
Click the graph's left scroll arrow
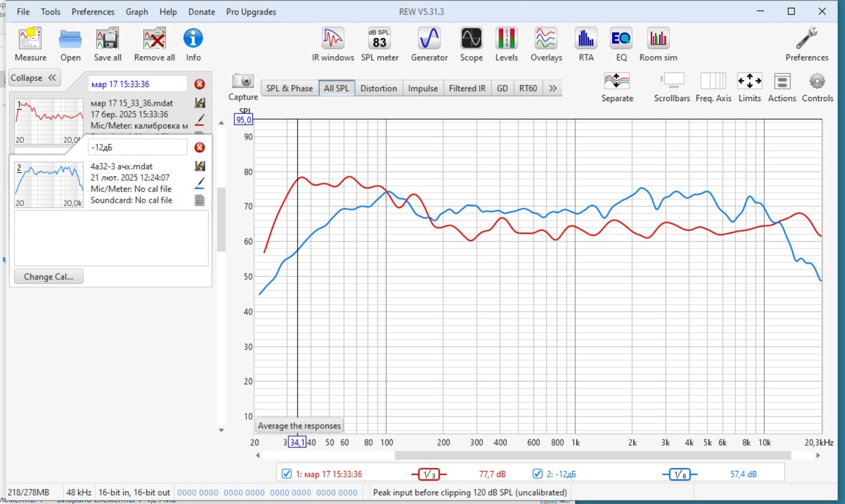pyautogui.click(x=257, y=456)
